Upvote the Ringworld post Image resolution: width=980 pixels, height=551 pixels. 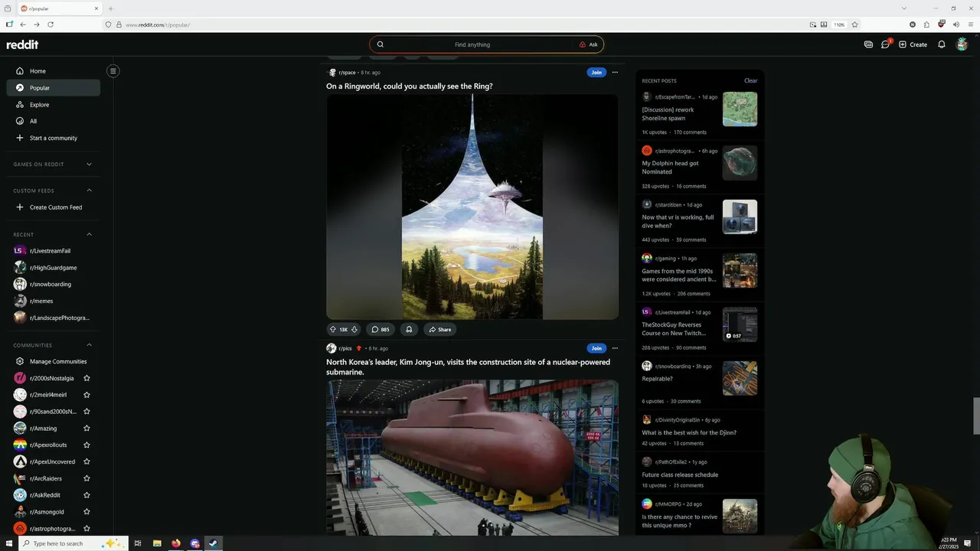332,329
